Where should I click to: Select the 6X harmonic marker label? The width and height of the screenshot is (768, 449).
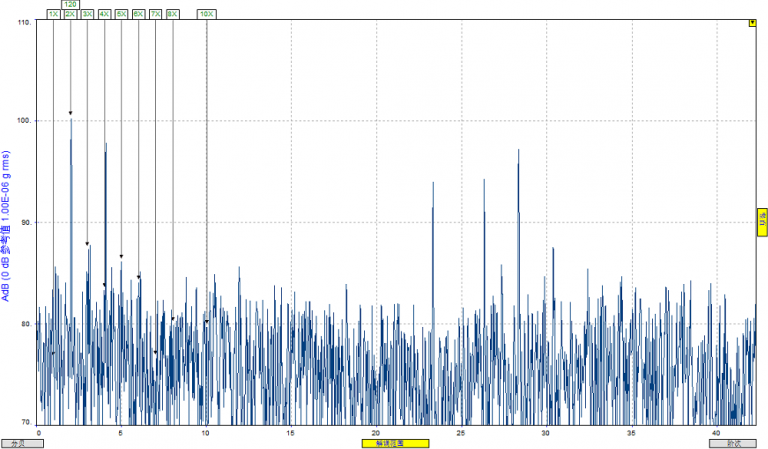coord(138,14)
